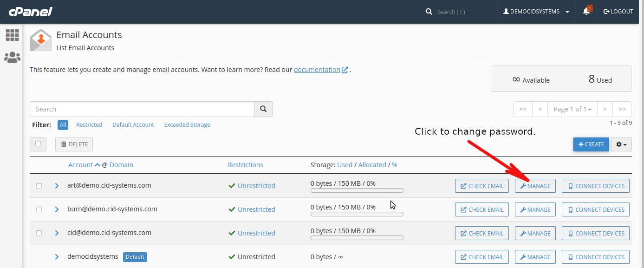Sort by Restrictions column
Viewport: 644px width, 268px height.
[246, 165]
